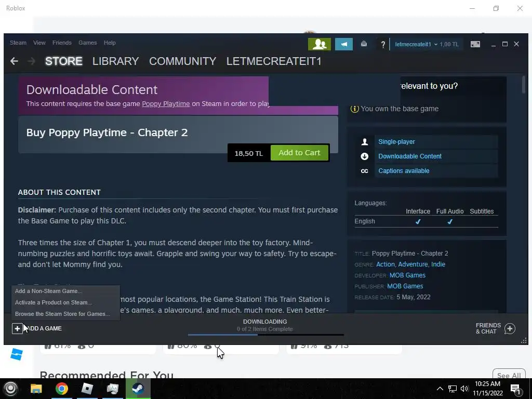Switch to the LIBRARY tab
The width and height of the screenshot is (532, 399).
pyautogui.click(x=116, y=61)
